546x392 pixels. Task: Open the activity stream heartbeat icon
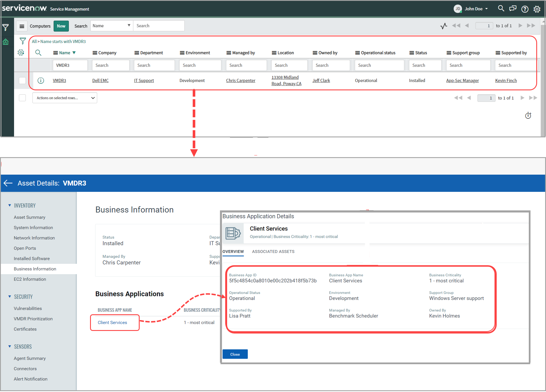tap(444, 26)
